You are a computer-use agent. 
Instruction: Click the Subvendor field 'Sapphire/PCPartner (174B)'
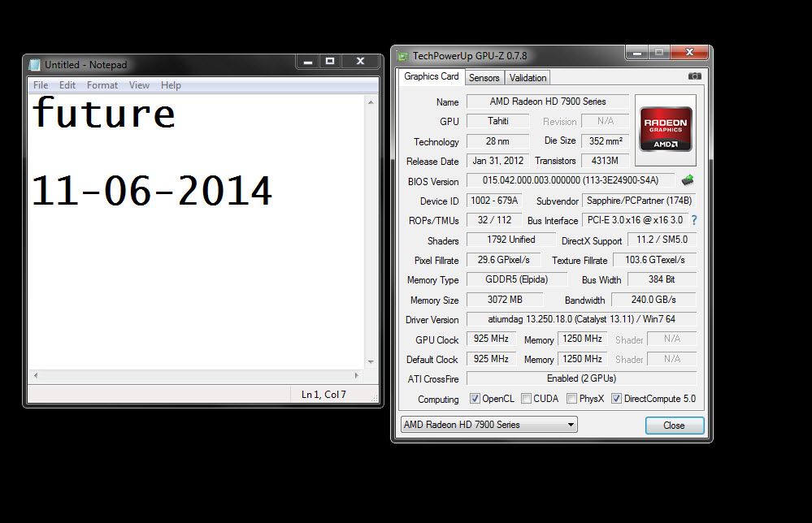[639, 201]
